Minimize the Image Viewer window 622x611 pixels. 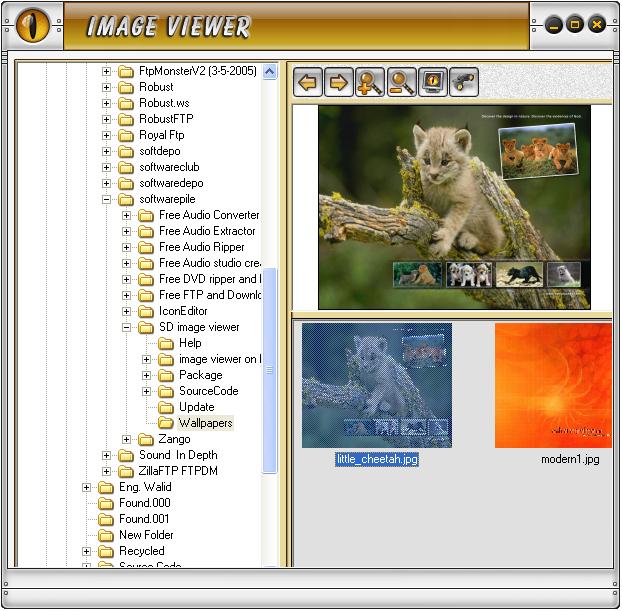click(554, 25)
